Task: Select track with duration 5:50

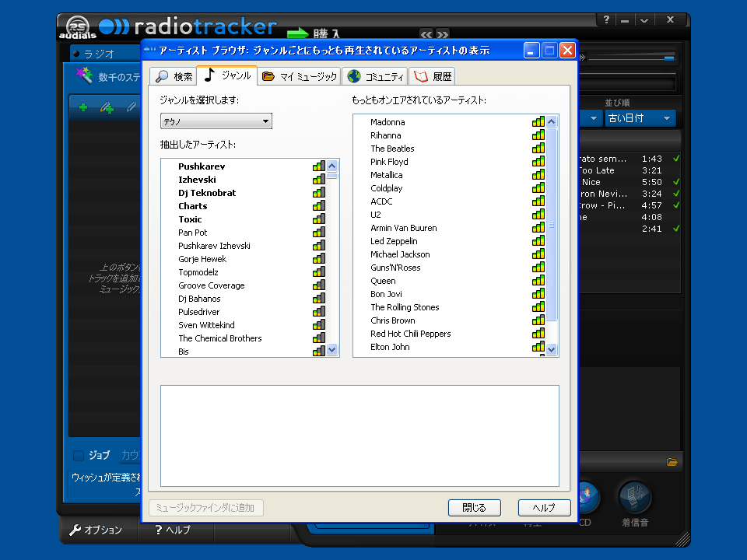Action: tap(629, 182)
